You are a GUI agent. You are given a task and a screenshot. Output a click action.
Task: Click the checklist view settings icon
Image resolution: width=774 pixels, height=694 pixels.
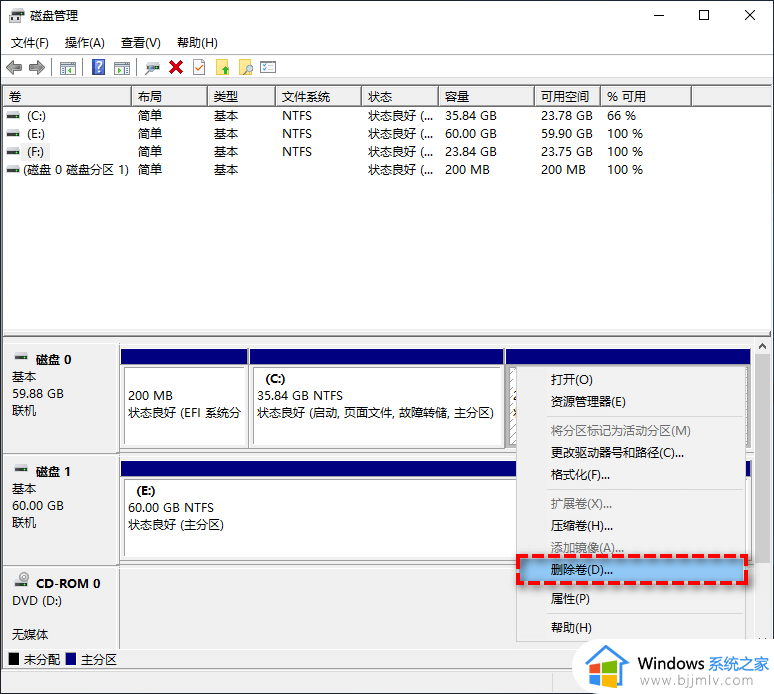[x=268, y=67]
